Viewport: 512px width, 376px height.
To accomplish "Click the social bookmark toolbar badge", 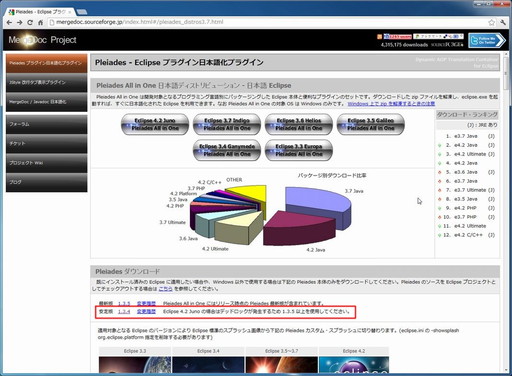I will (438, 36).
